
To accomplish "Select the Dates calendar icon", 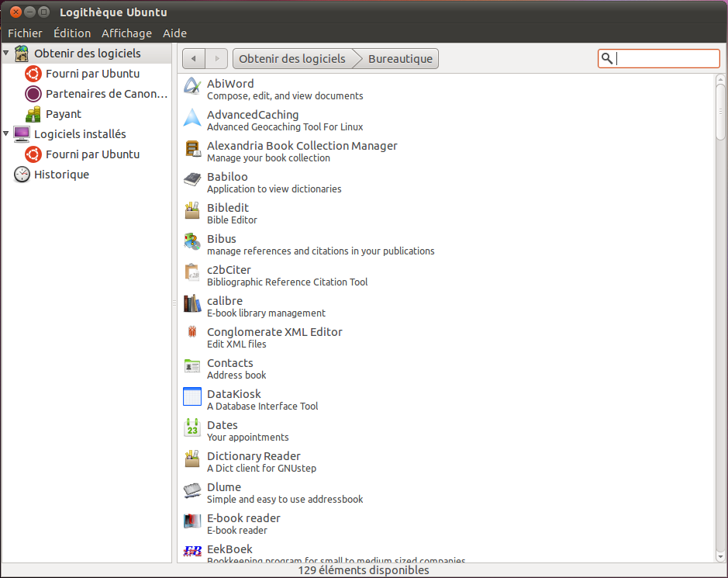I will (192, 428).
